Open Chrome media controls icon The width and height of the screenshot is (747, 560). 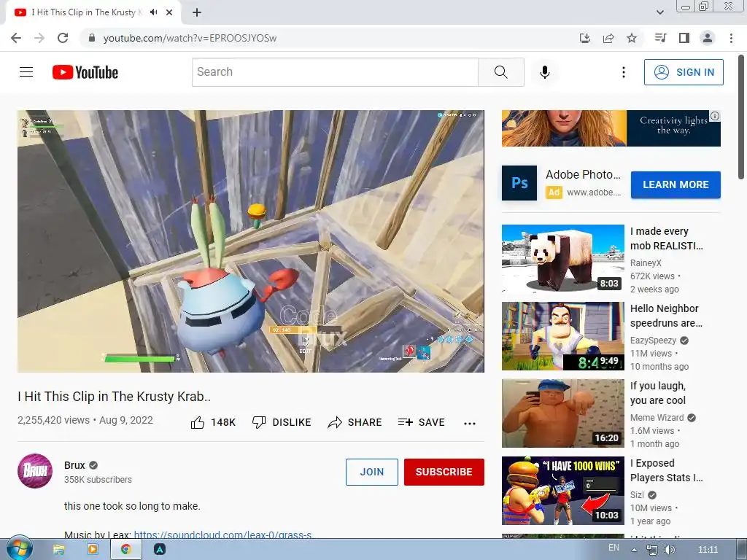click(x=660, y=38)
